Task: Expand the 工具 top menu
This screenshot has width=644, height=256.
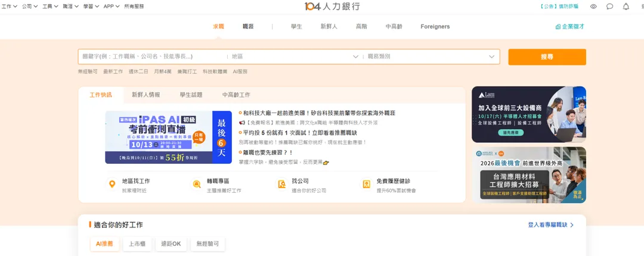Action: click(50, 7)
